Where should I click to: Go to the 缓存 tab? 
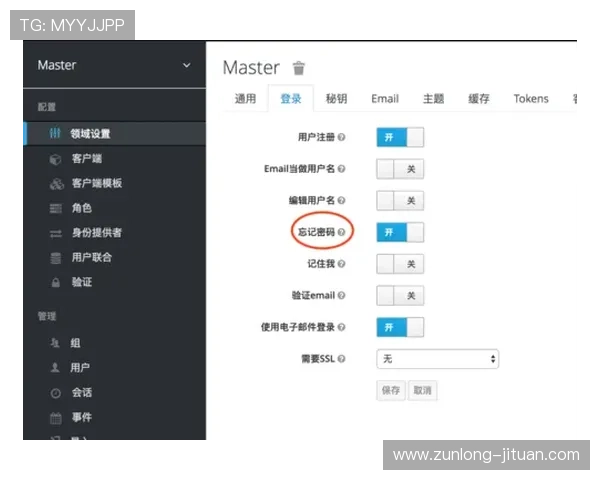pyautogui.click(x=479, y=99)
